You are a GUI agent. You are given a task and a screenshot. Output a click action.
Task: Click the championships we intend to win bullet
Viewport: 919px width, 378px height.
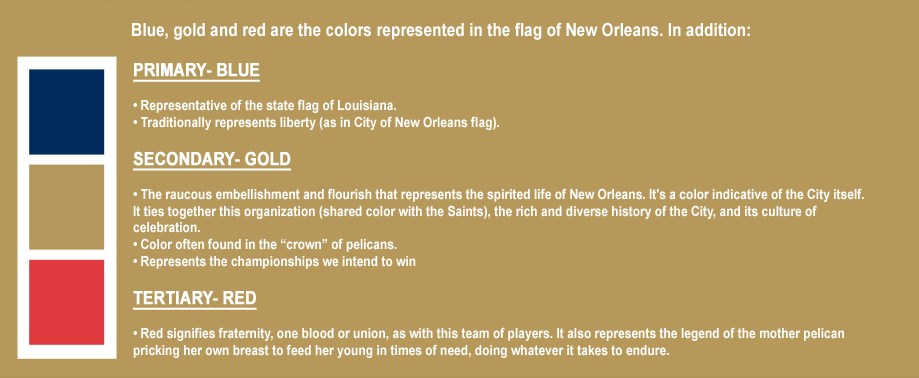tap(274, 261)
